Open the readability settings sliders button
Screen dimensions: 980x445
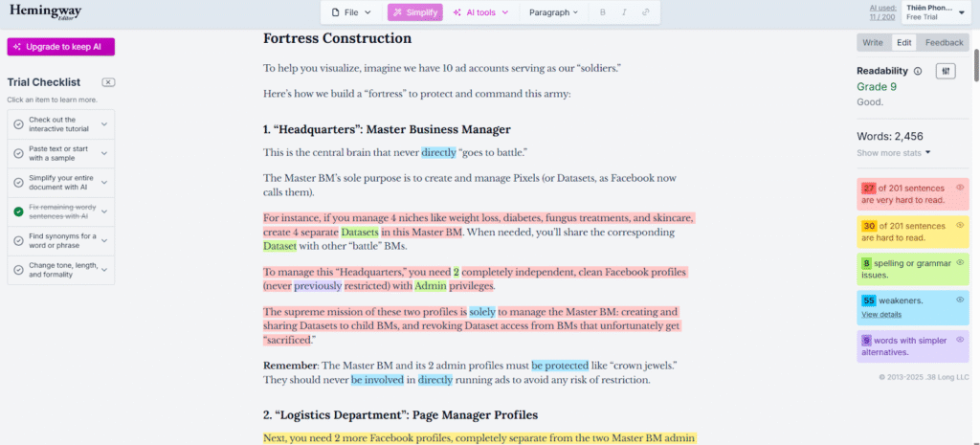(x=947, y=71)
